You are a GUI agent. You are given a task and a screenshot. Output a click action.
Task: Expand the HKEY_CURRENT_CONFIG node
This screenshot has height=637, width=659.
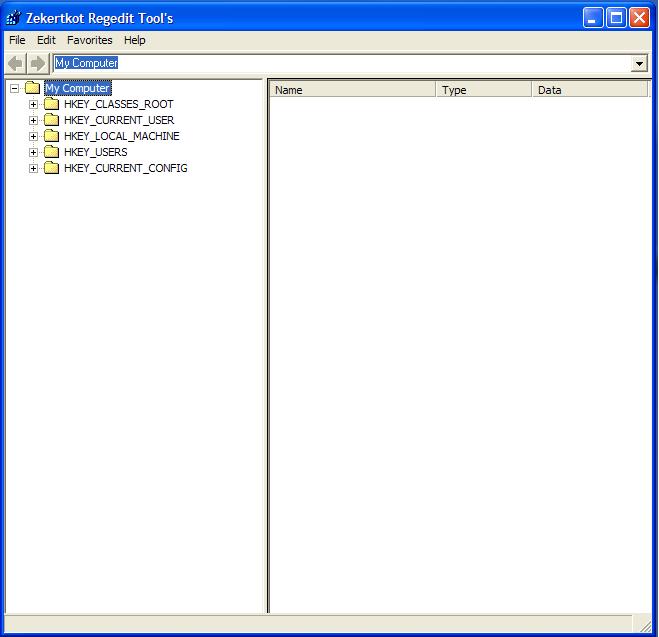[33, 168]
